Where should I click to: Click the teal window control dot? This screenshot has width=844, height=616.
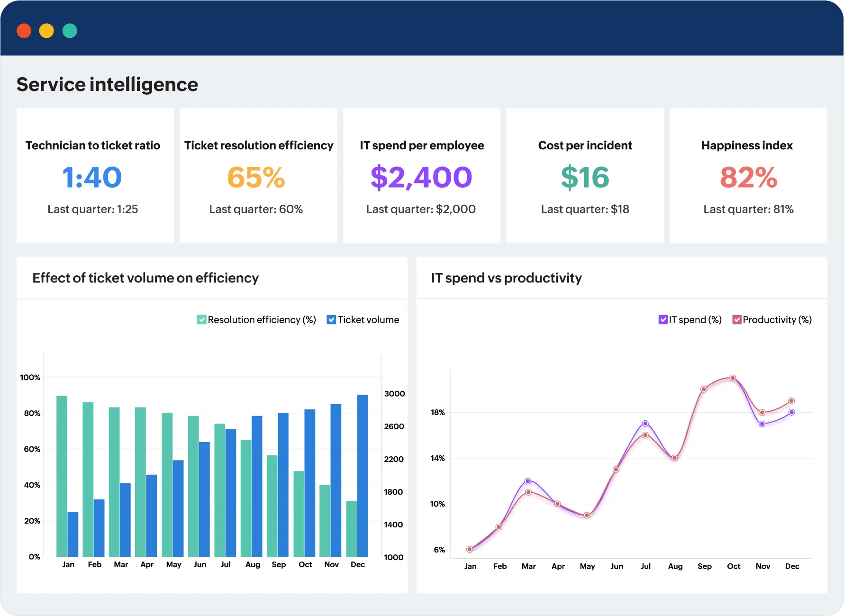pos(70,31)
